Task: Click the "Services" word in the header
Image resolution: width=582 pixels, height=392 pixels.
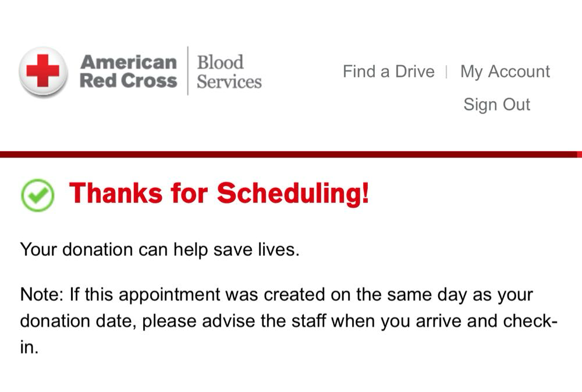Action: 229,81
